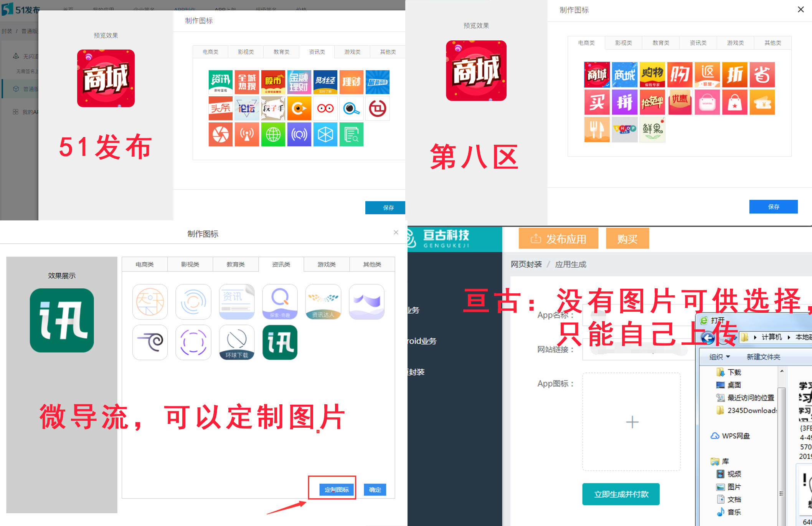Image resolution: width=812 pixels, height=526 pixels.
Task: Click 立即生成并付款 button
Action: coord(621,494)
